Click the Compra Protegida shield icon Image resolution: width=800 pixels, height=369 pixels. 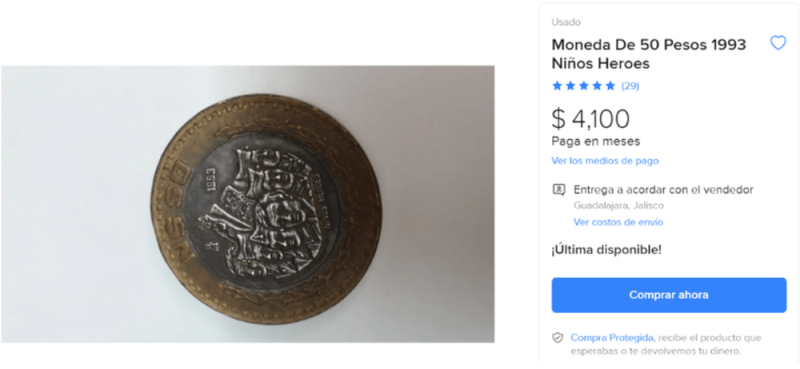tap(558, 338)
